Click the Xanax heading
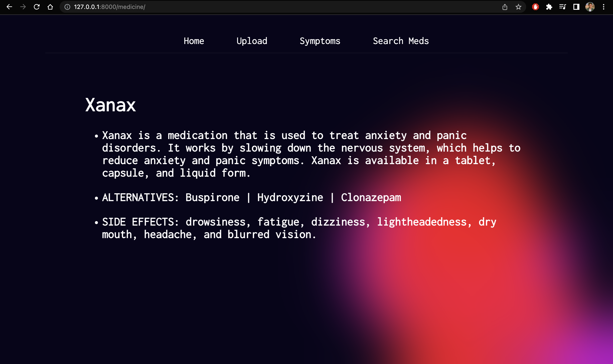The width and height of the screenshot is (613, 364). click(110, 105)
